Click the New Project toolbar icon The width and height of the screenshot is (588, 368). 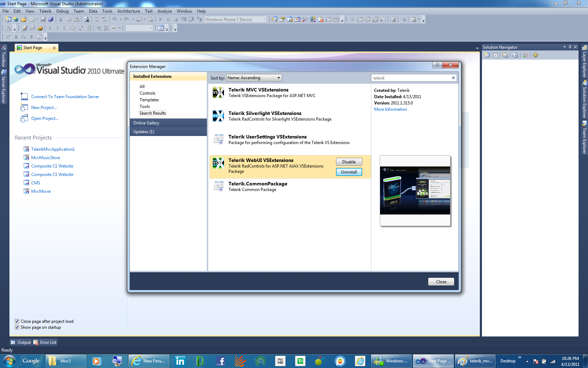coord(8,20)
